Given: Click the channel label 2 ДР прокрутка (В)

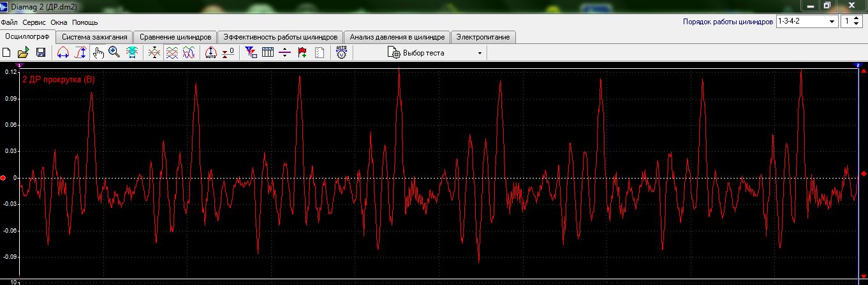Looking at the screenshot, I should (58, 80).
